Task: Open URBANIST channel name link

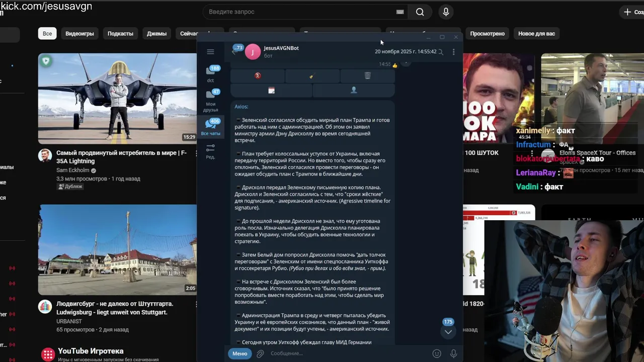Action: click(x=69, y=321)
